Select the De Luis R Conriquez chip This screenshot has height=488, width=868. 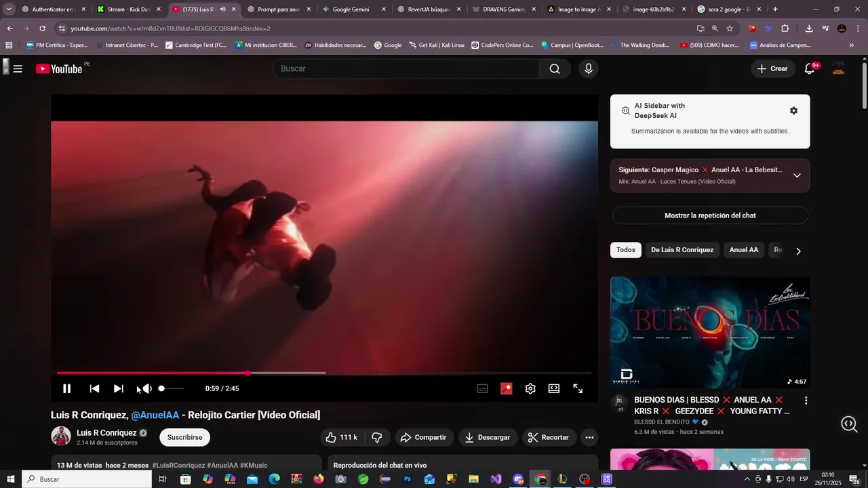(x=682, y=250)
